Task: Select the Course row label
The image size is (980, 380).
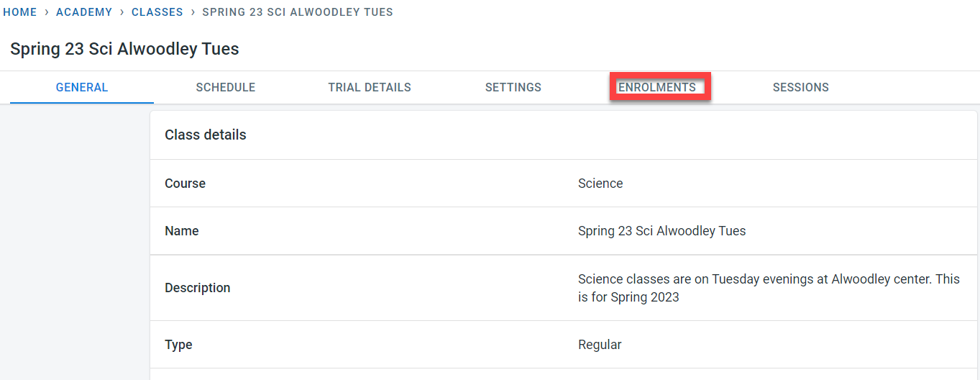Action: (x=186, y=184)
